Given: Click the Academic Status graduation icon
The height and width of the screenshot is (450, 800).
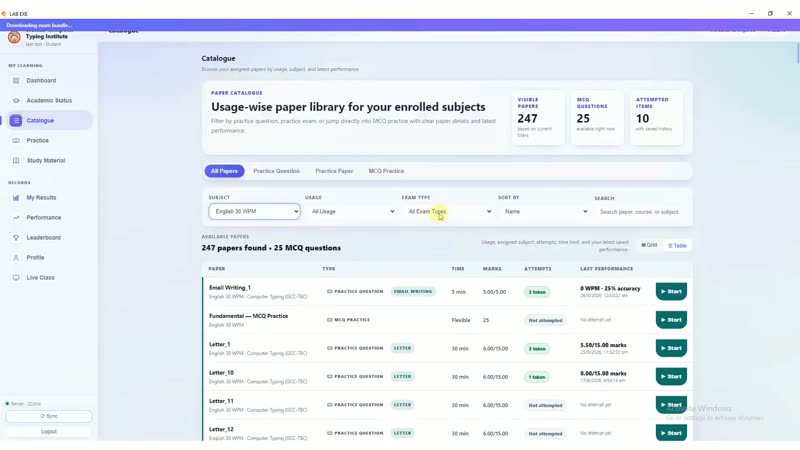Looking at the screenshot, I should (x=16, y=101).
